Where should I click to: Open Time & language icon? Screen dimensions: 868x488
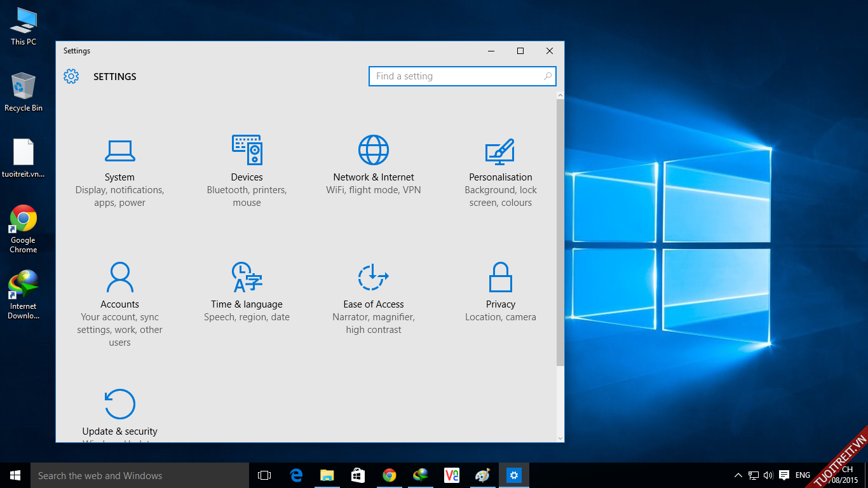pyautogui.click(x=247, y=277)
